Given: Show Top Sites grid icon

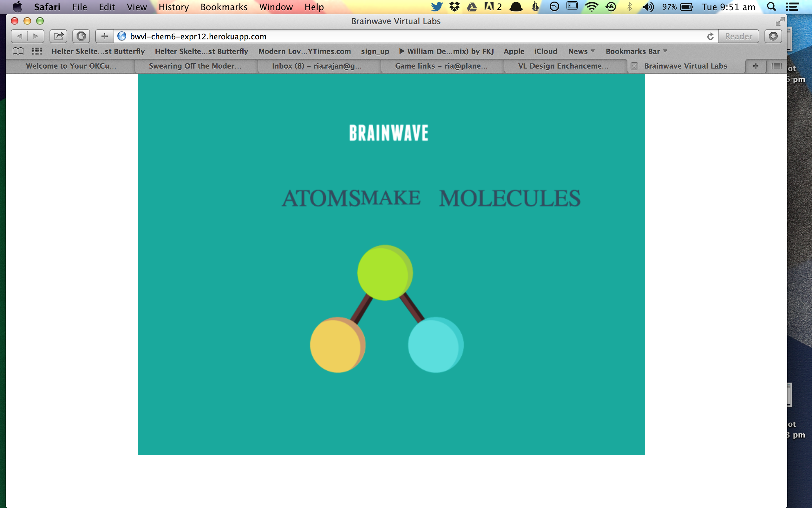Looking at the screenshot, I should click(37, 51).
